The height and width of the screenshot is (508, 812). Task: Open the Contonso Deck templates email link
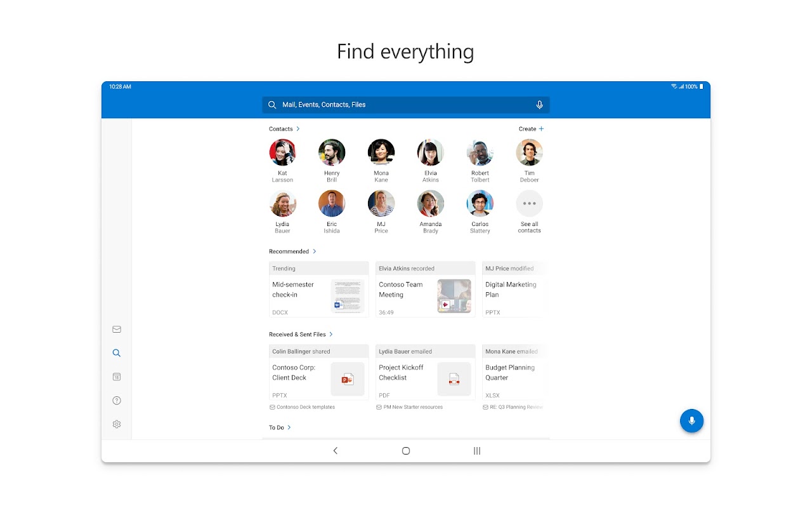[305, 407]
